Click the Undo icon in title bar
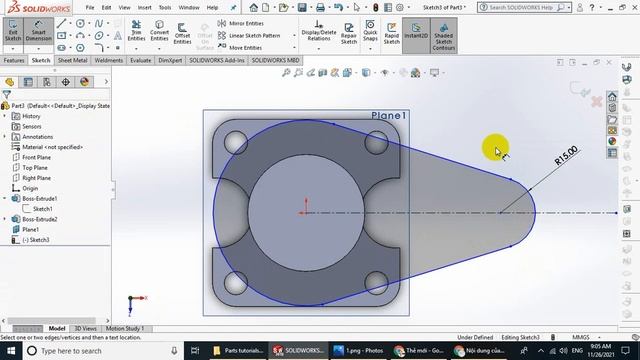 point(338,7)
